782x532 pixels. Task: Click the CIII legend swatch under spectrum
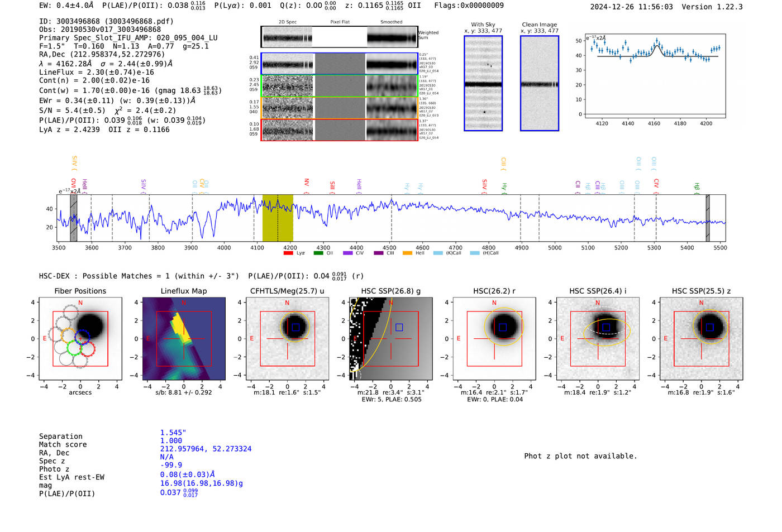pyautogui.click(x=379, y=253)
